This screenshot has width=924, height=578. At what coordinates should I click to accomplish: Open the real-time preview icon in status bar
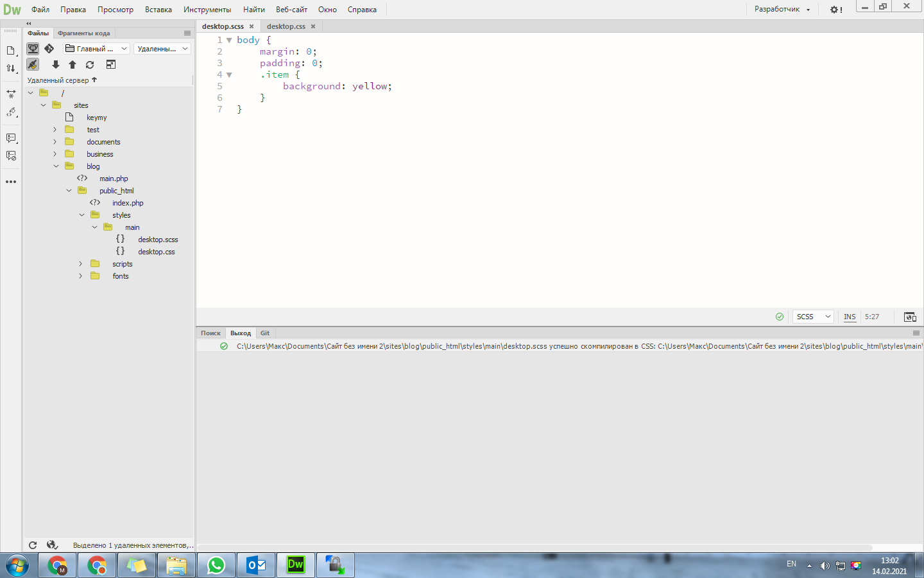[x=910, y=317]
